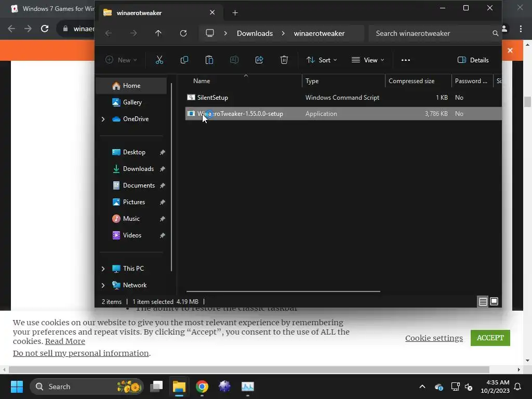Toggle the Details pane
This screenshot has width=532, height=399.
coord(473,60)
